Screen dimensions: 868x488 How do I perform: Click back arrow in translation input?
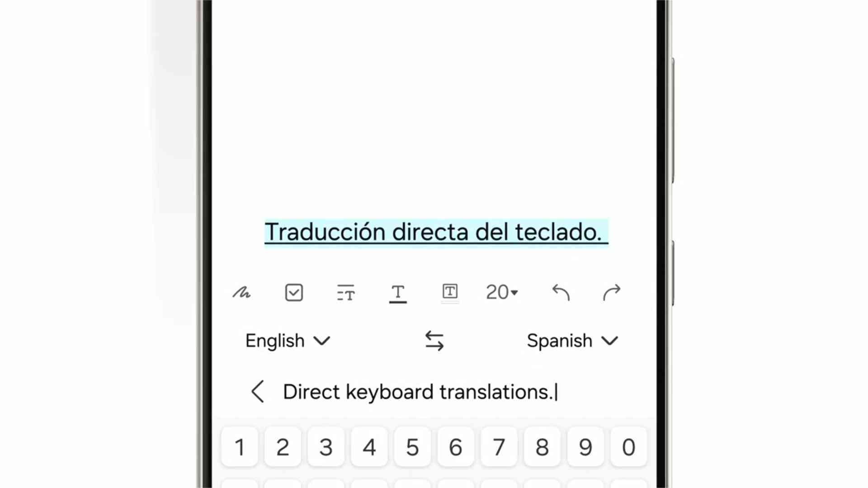(257, 392)
